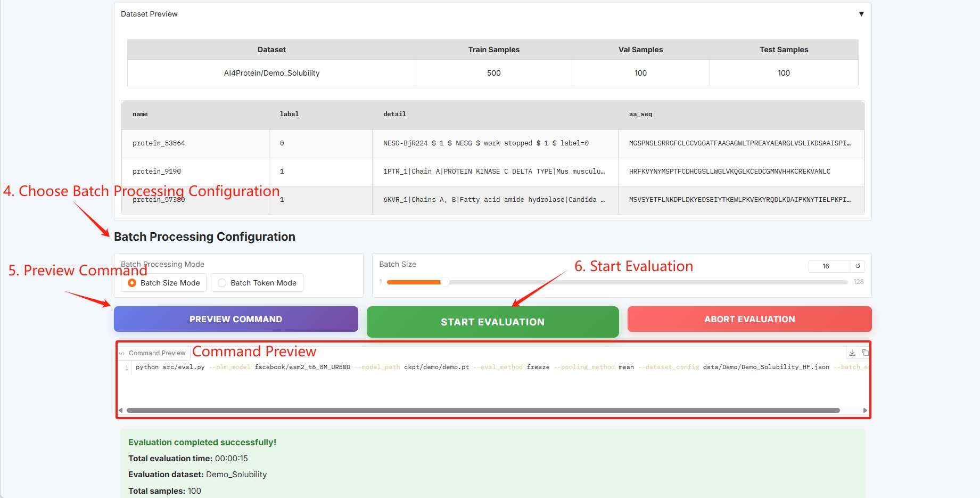Reset the batch size value
This screenshot has width=980, height=498.
coord(858,266)
